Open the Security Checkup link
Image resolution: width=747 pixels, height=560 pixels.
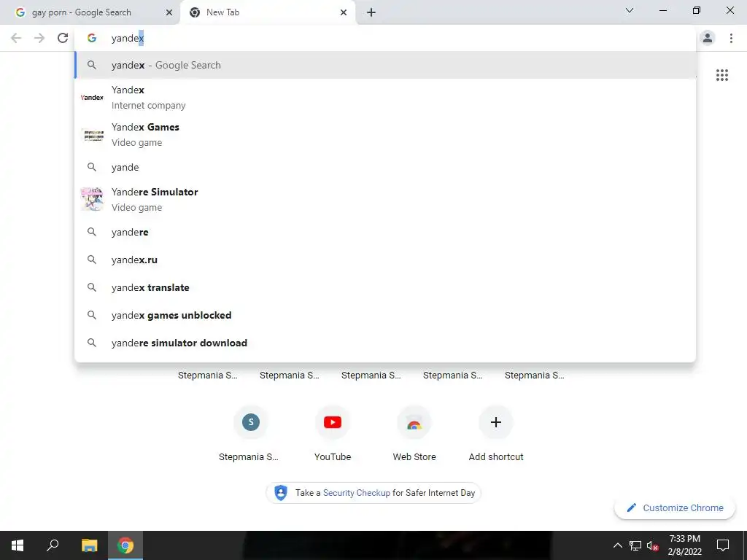356,493
